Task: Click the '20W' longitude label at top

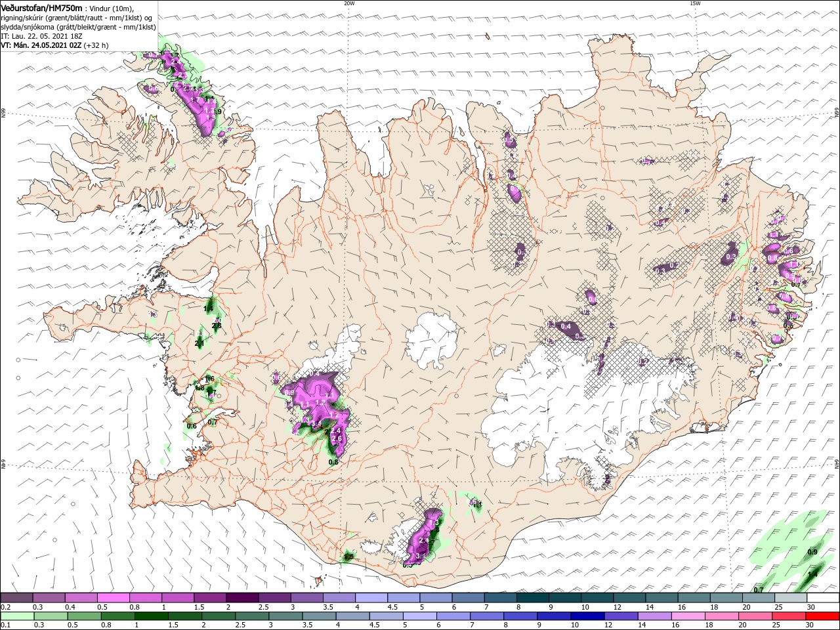Action: [349, 3]
